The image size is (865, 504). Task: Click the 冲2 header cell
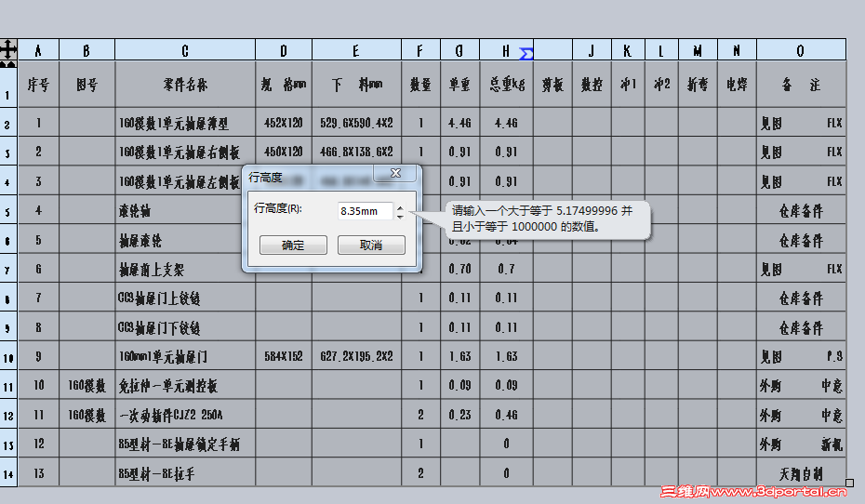pyautogui.click(x=661, y=85)
